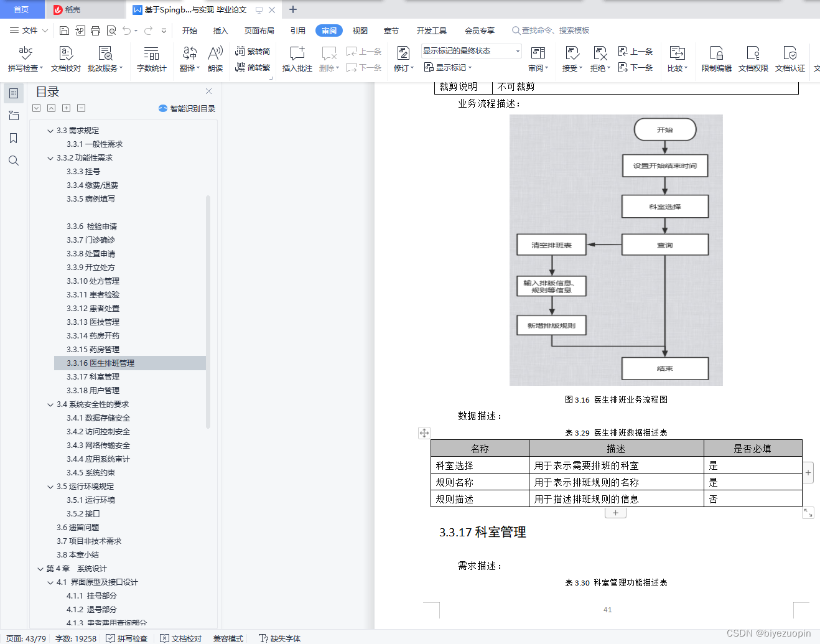Open the Word Count (字数统计) tool
Image resolution: width=820 pixels, height=644 pixels.
point(151,59)
